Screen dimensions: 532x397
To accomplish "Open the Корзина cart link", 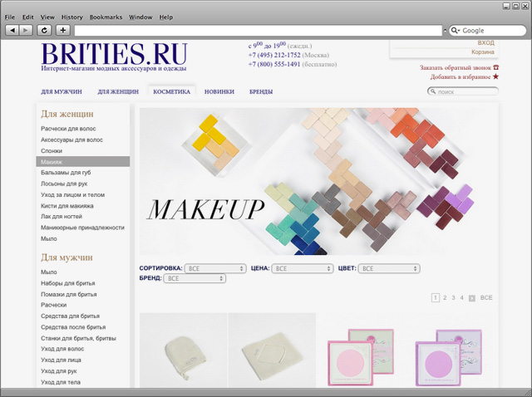I will point(483,52).
